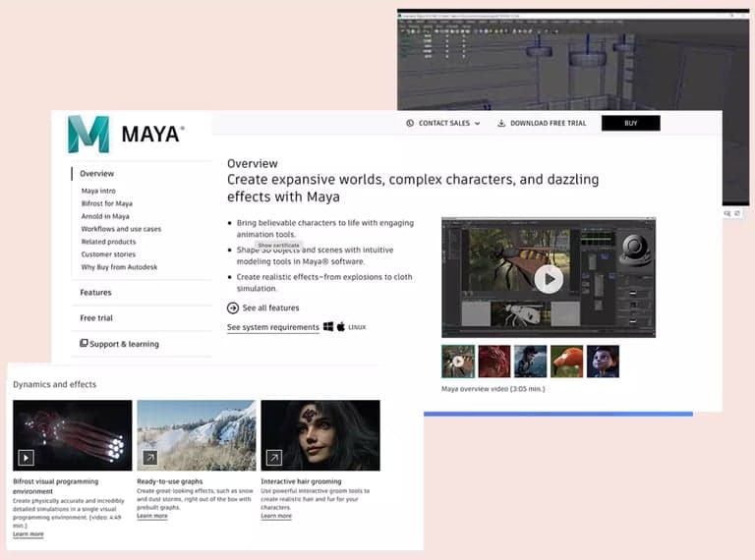The width and height of the screenshot is (755, 560).
Task: Open the snowy mountain image
Action: 197,435
